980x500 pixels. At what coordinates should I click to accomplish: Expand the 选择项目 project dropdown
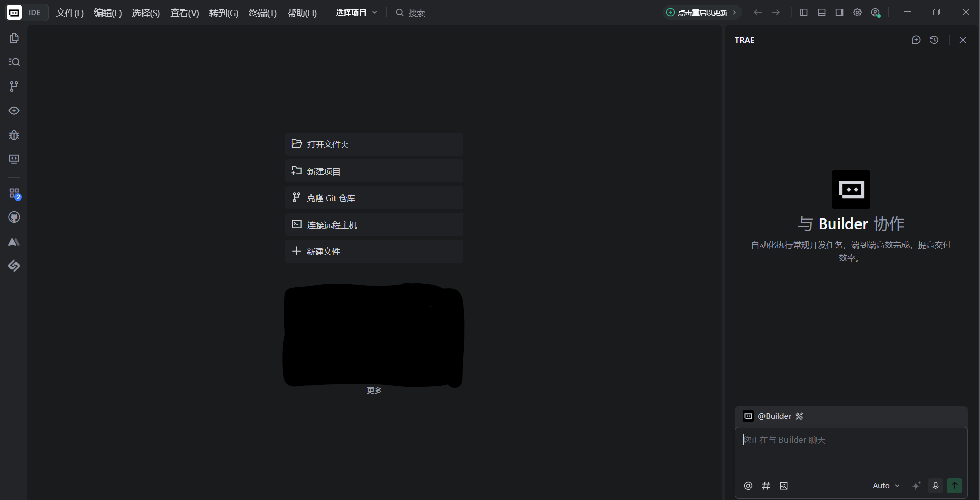click(x=356, y=13)
